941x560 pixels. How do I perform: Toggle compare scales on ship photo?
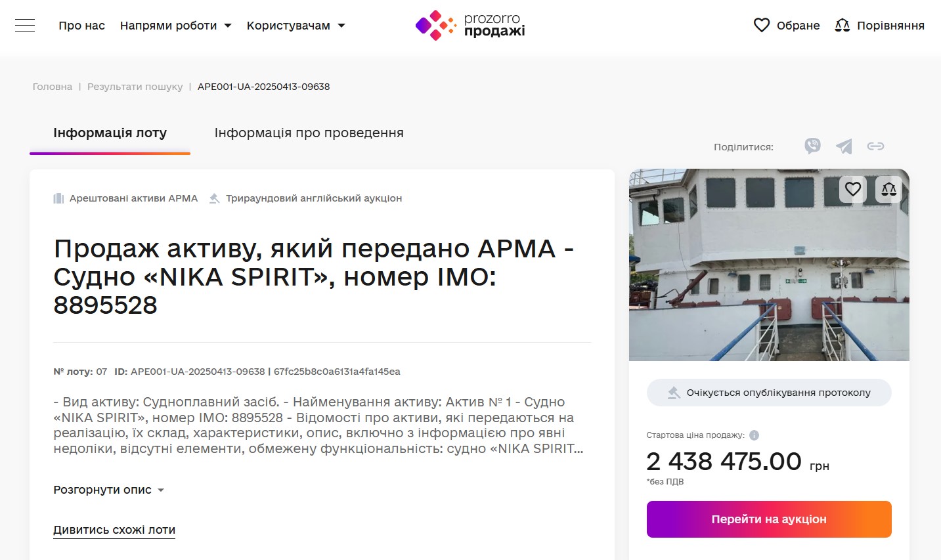point(888,189)
